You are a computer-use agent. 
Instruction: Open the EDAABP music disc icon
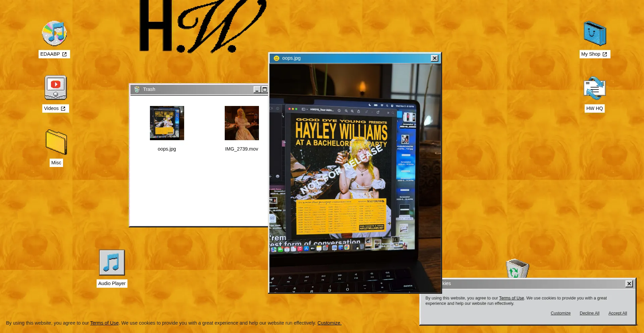[54, 34]
